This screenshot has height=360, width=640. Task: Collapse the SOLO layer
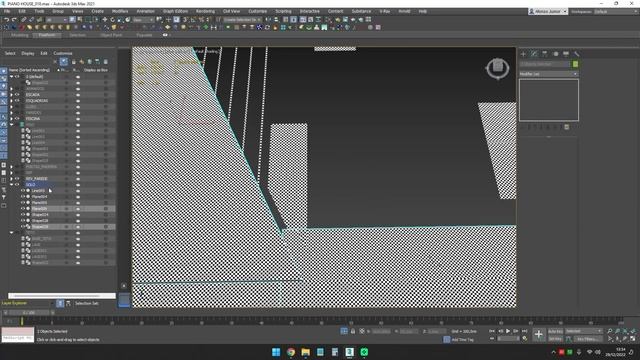pos(11,185)
